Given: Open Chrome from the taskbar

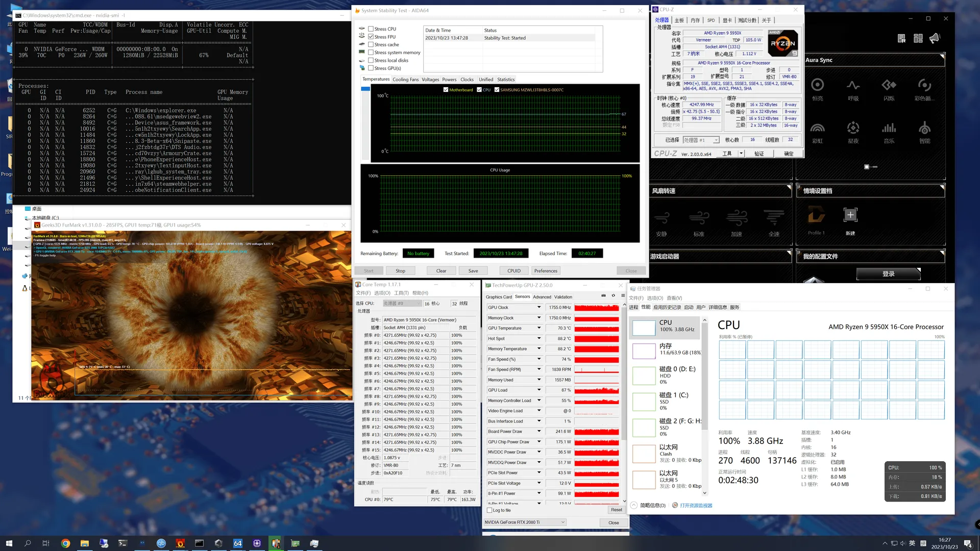Looking at the screenshot, I should [x=65, y=543].
